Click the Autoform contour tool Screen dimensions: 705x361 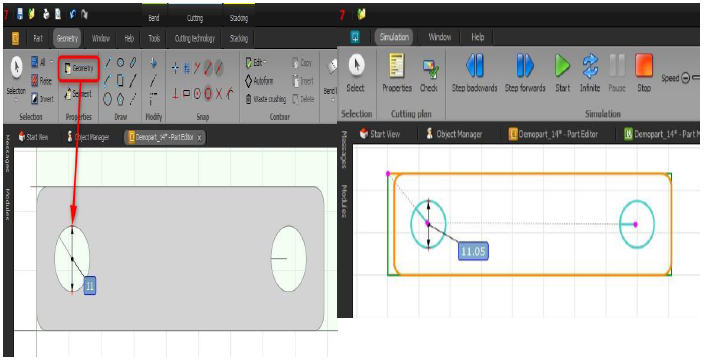coord(259,81)
